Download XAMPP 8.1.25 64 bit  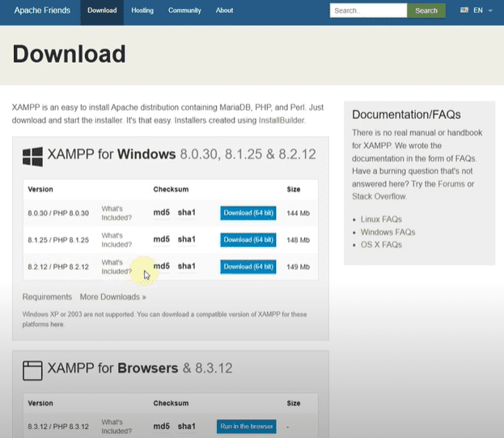click(248, 240)
